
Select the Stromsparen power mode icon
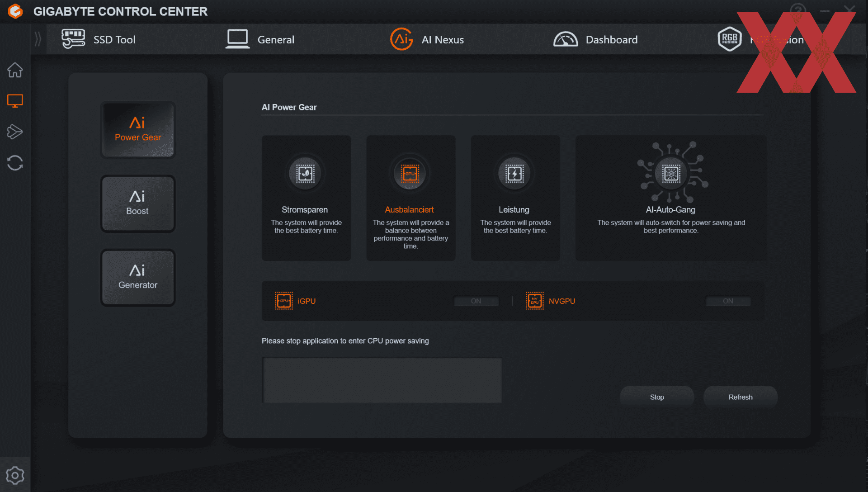tap(306, 174)
